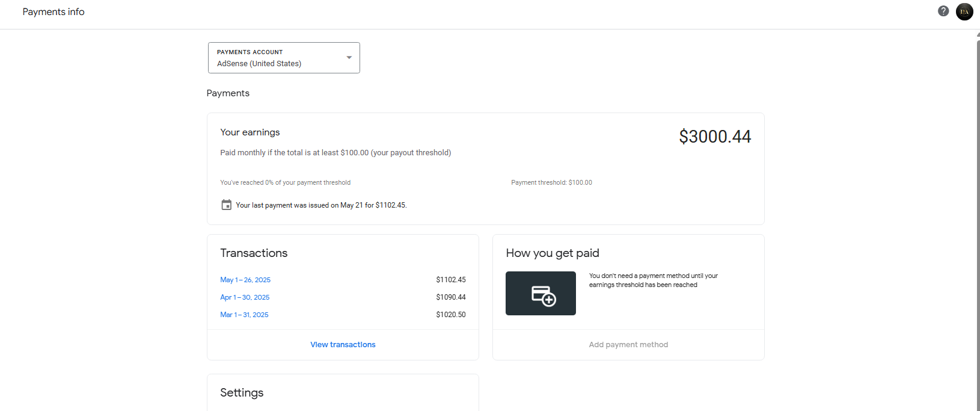Click View transactions
This screenshot has height=411, width=980.
343,345
